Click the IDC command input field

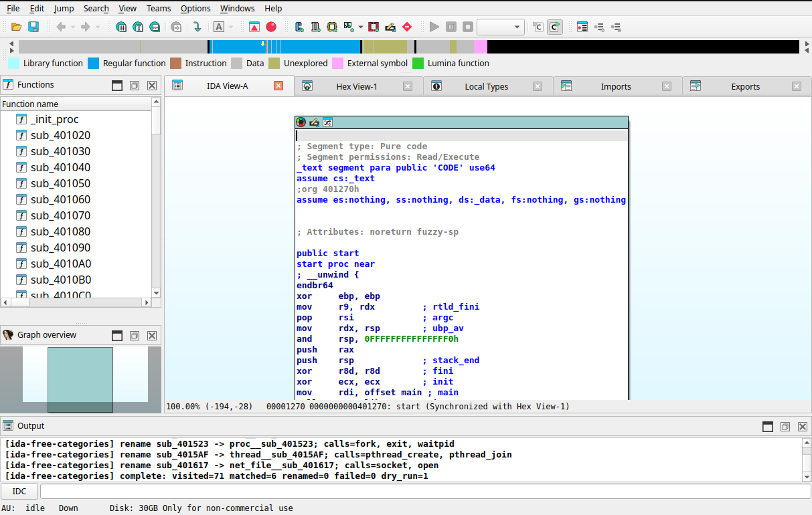(x=425, y=492)
